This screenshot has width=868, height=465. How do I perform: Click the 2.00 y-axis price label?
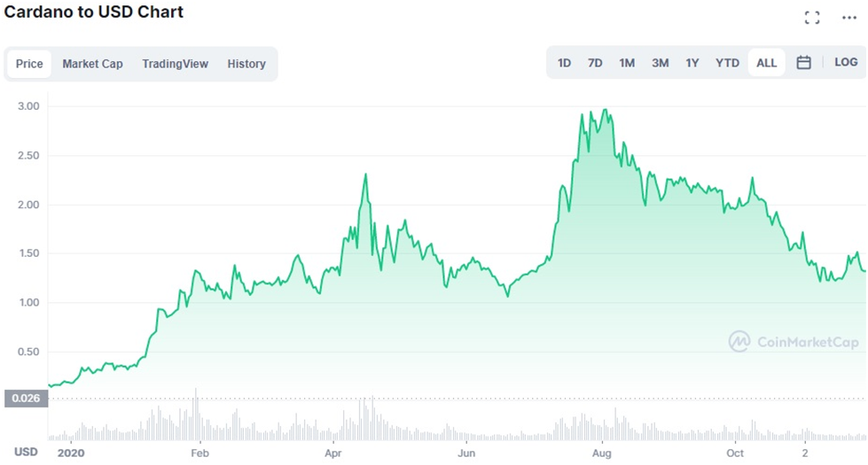(x=28, y=205)
